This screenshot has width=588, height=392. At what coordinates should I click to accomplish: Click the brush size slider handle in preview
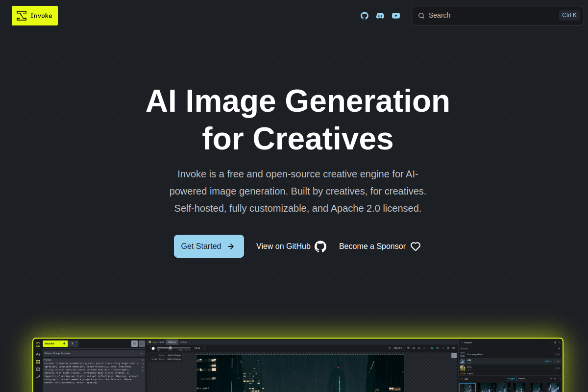171,348
